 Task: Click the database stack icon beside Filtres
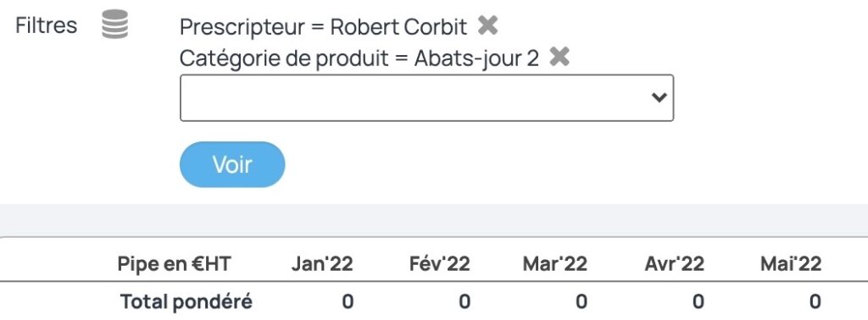[x=115, y=25]
